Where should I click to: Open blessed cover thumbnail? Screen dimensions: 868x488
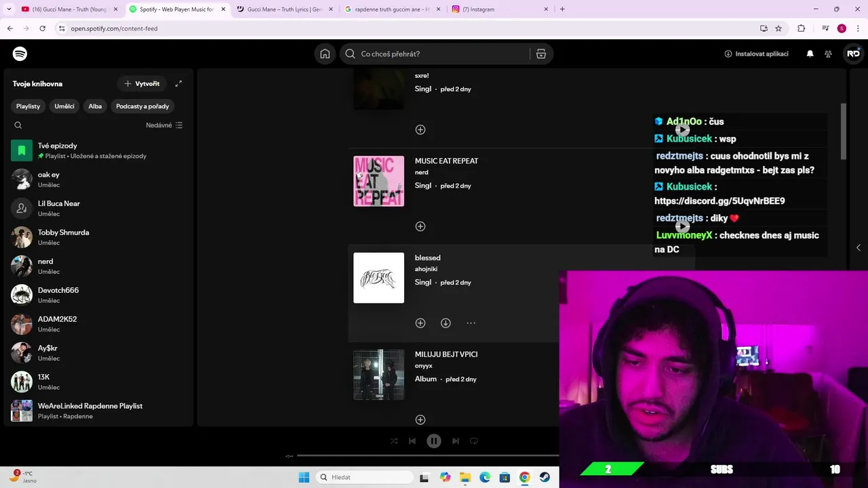[x=378, y=278]
